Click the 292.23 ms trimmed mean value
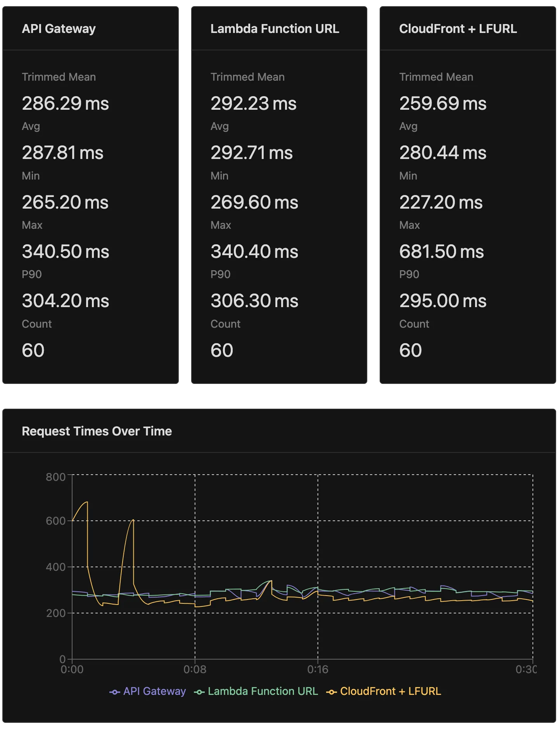The image size is (560, 729). tap(254, 104)
